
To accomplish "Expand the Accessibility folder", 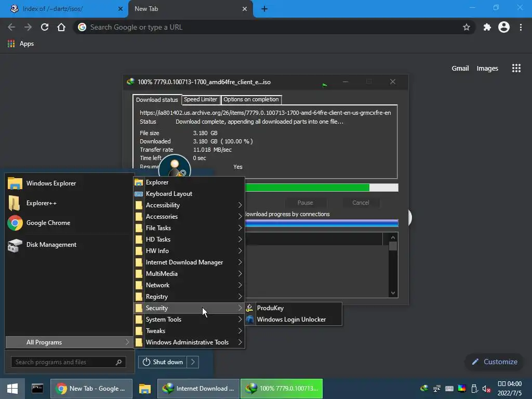I will tap(189, 205).
